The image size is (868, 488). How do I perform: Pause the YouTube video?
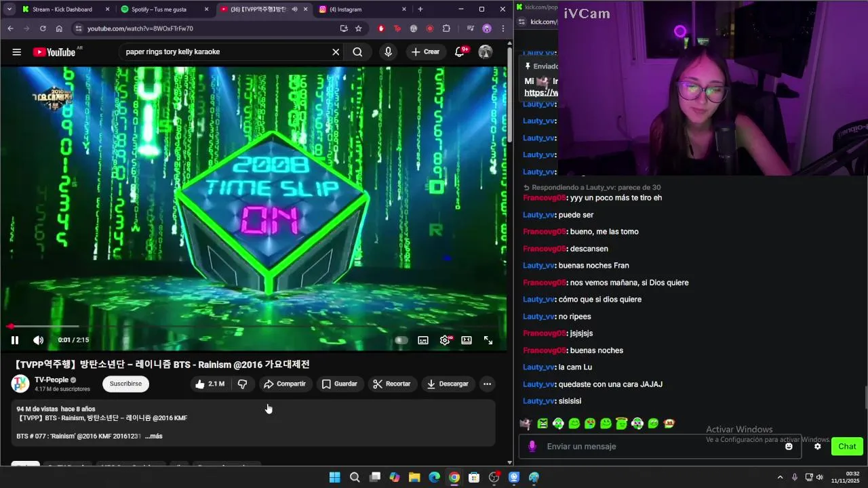[15, 340]
